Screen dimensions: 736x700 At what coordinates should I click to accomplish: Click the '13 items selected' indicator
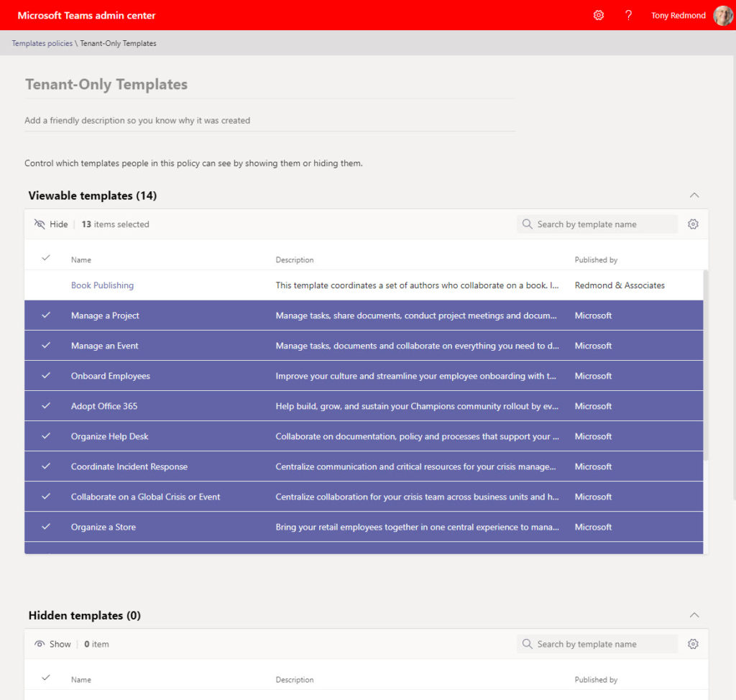(116, 224)
